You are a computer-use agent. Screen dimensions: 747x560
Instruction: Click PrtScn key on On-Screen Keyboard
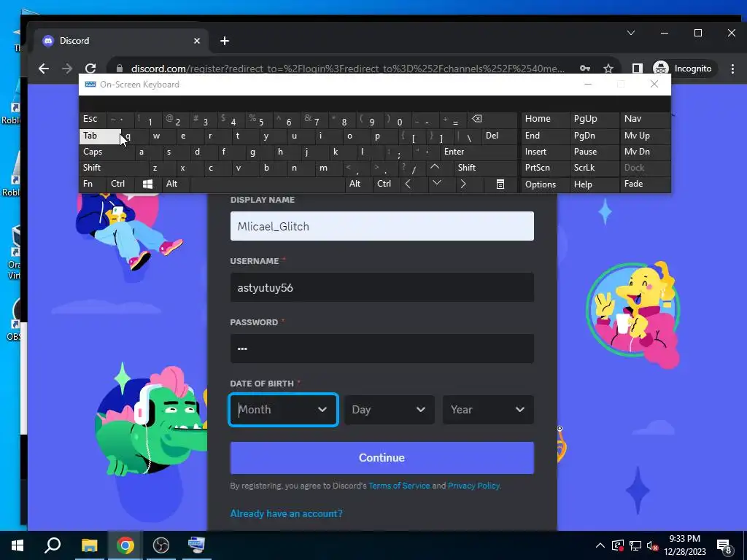[545, 168]
